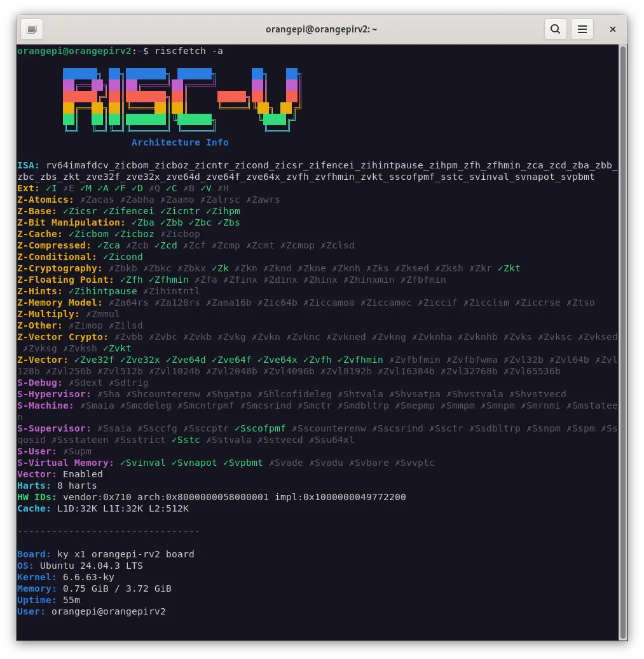Click the ✓Svinval entry
This screenshot has width=644, height=659.
tap(142, 463)
